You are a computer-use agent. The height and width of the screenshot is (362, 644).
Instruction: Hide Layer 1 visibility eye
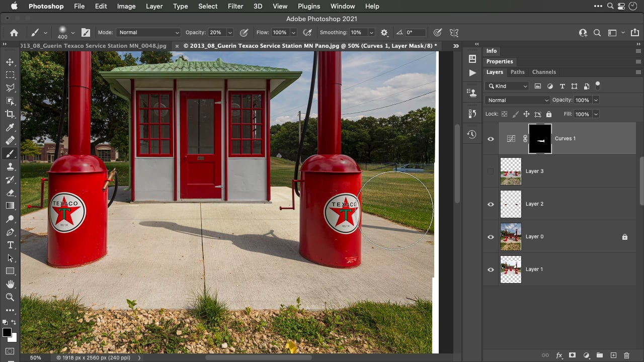491,269
